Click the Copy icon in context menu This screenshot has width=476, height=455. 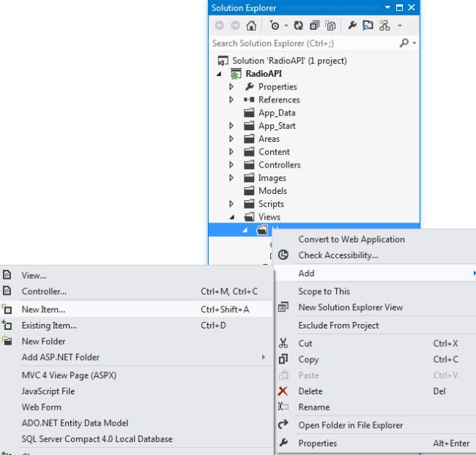pos(283,359)
